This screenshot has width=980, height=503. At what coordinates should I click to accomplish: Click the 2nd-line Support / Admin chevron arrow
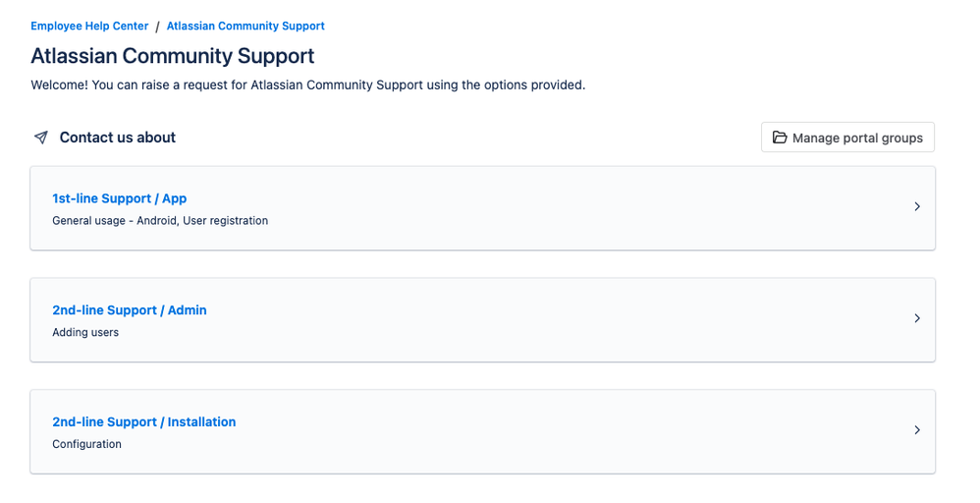point(917,318)
